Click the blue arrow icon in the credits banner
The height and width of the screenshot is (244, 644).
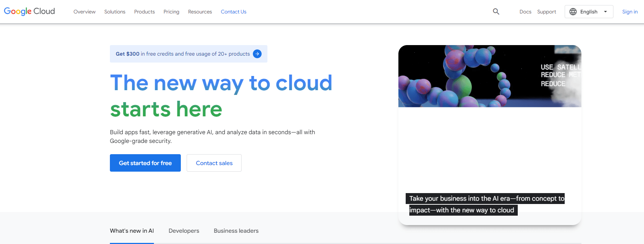point(257,54)
